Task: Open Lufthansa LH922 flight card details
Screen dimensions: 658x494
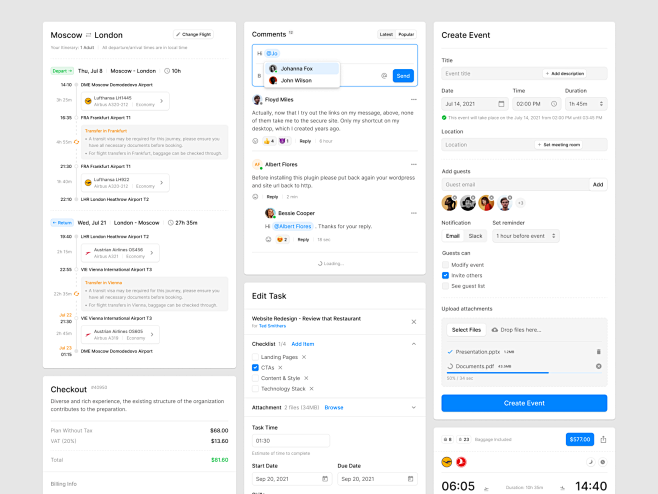Action: pyautogui.click(x=125, y=183)
